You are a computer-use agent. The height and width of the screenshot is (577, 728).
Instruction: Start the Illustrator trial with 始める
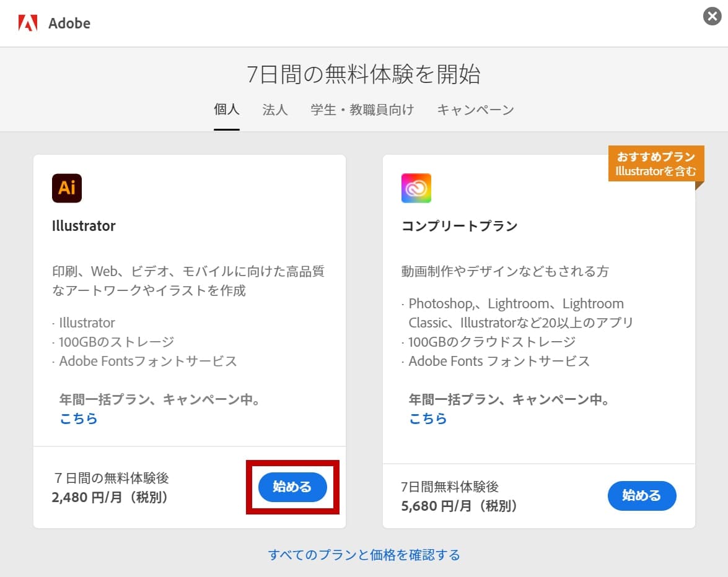point(292,487)
